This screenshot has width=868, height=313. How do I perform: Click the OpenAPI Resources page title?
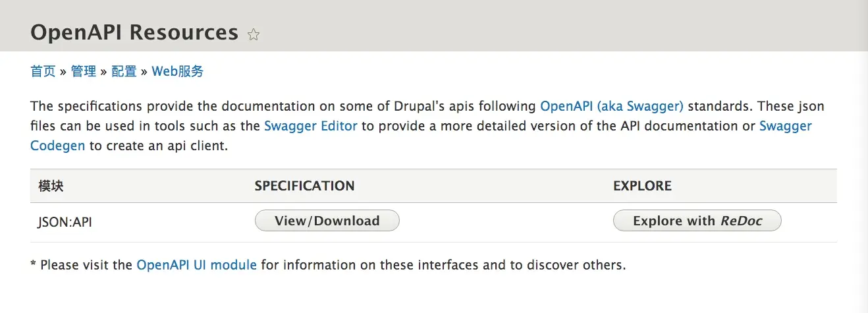click(134, 32)
